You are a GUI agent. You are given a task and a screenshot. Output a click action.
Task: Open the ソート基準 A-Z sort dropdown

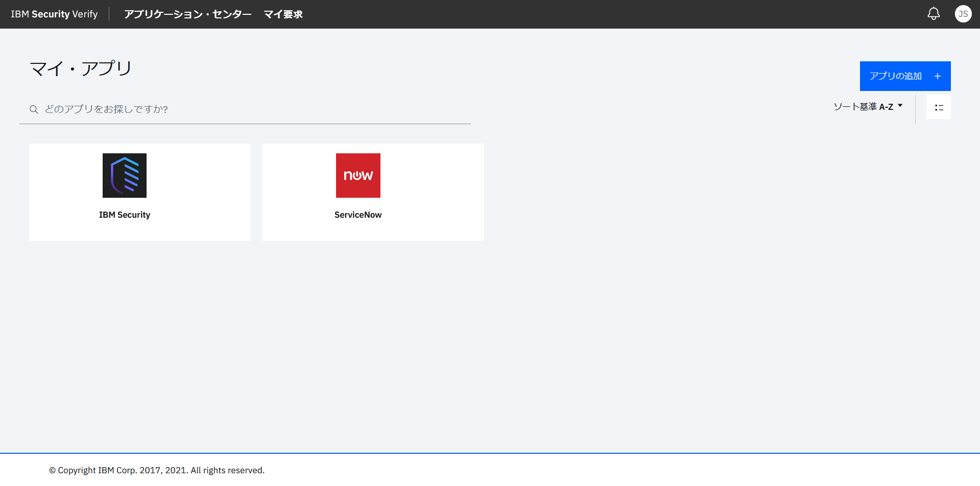[x=868, y=107]
